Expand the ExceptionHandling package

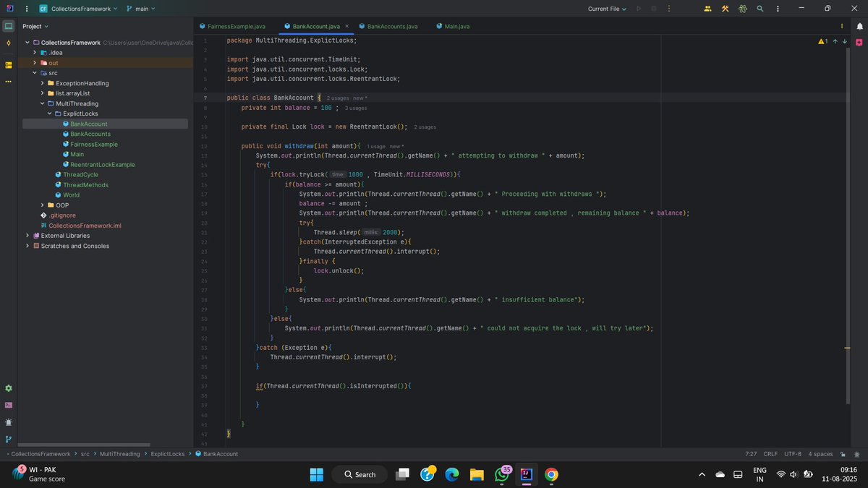42,83
